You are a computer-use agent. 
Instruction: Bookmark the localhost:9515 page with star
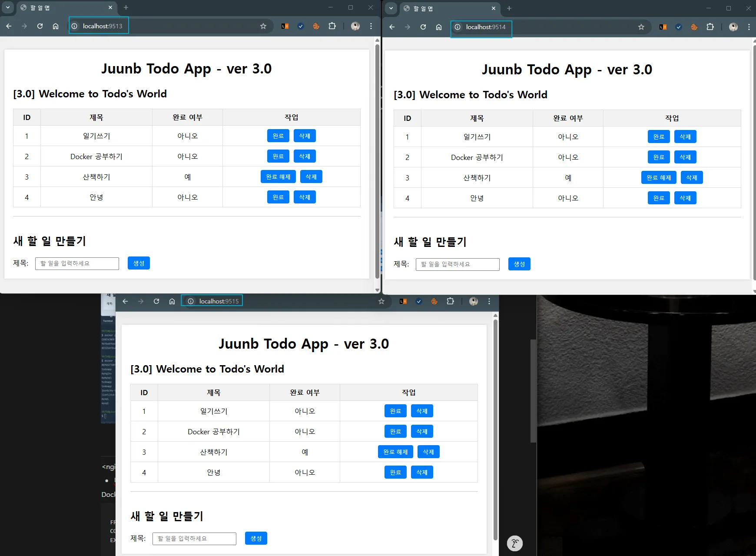click(x=381, y=301)
